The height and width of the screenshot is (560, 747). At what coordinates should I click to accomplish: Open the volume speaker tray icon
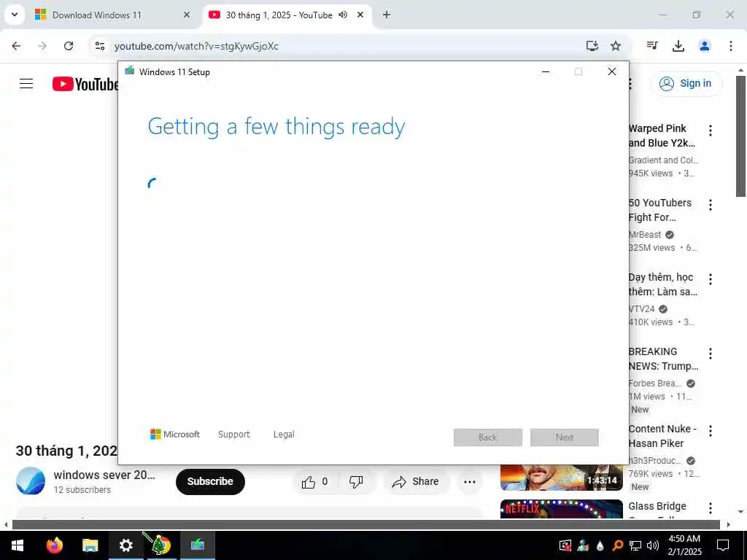pos(653,545)
